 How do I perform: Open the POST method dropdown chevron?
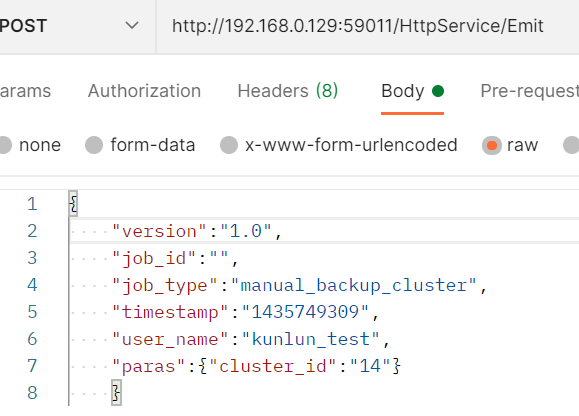coord(132,26)
